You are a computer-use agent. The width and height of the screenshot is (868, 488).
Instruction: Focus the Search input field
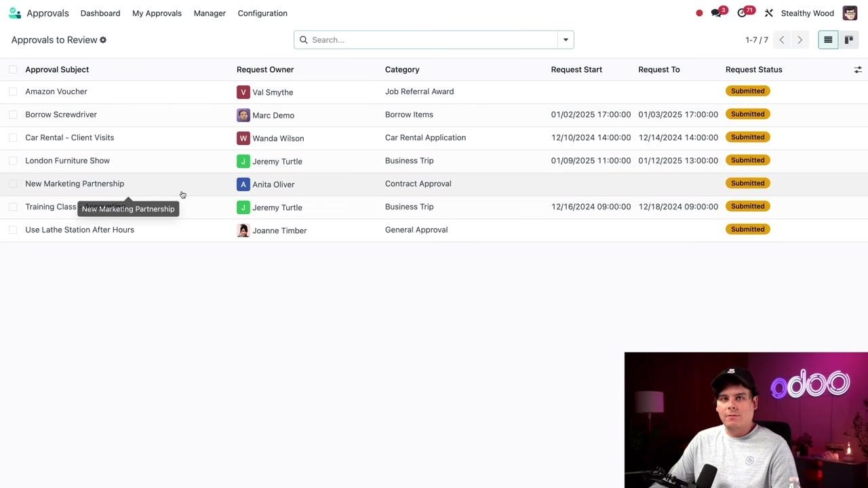433,40
